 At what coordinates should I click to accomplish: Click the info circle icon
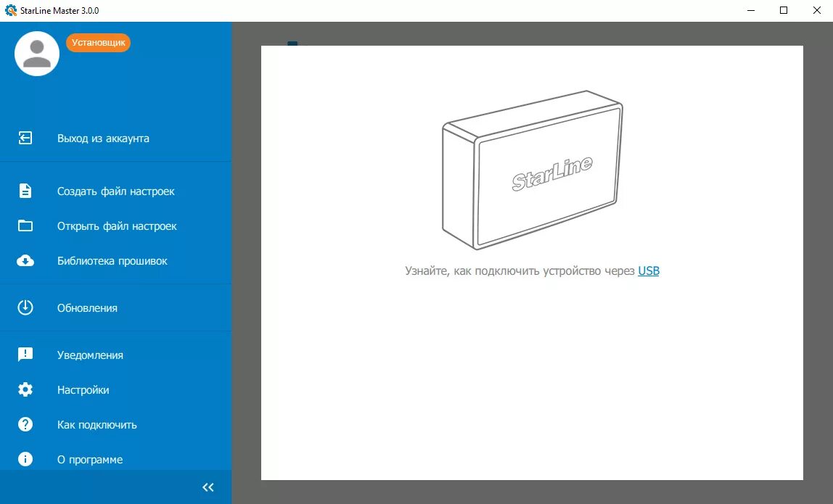(x=25, y=459)
